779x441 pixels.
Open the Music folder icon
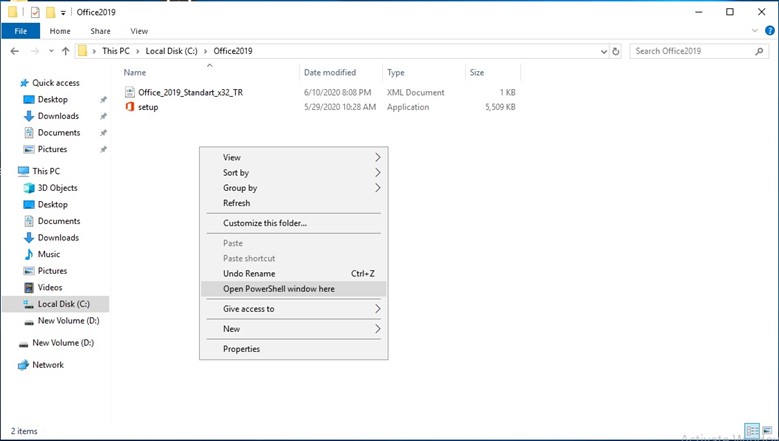coord(29,254)
